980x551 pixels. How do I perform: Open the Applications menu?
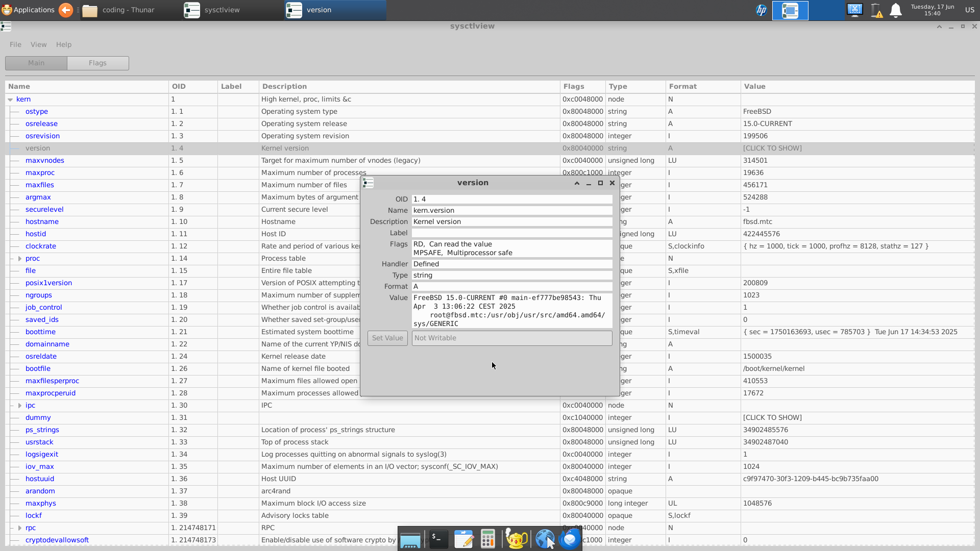tap(28, 10)
